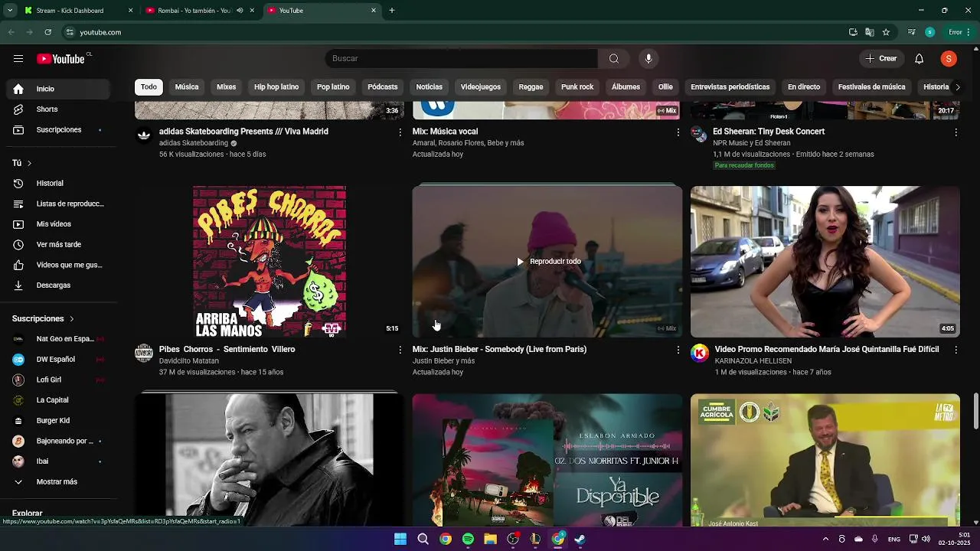980x551 pixels.
Task: Show next filter chips arrow
Action: click(x=957, y=87)
